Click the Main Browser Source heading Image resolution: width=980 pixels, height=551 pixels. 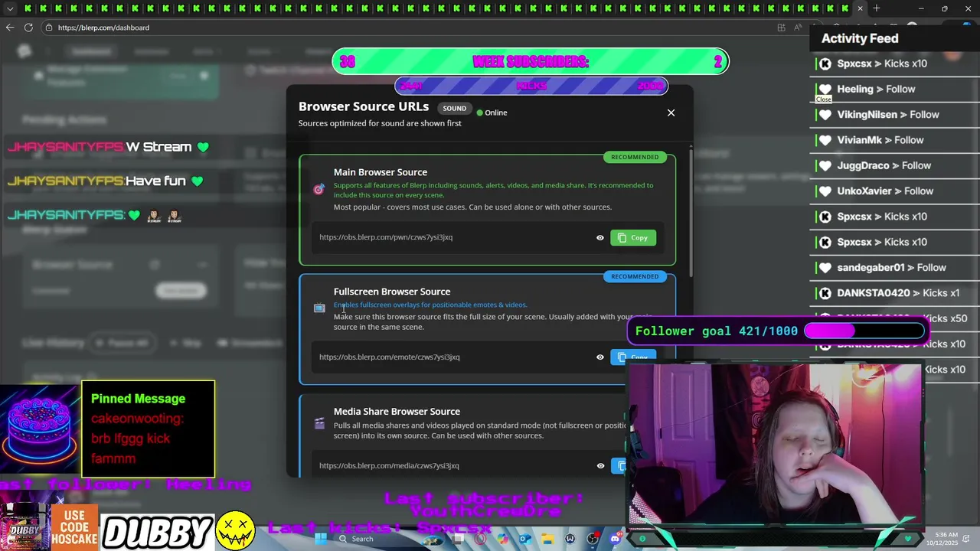click(x=381, y=172)
